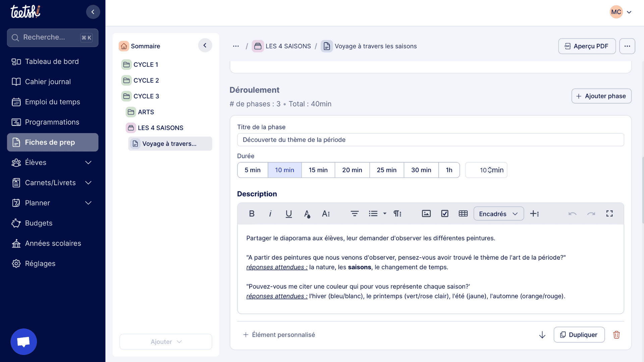Toggle bold formatting in description editor
Screen dimensions: 644x362
pyautogui.click(x=252, y=214)
